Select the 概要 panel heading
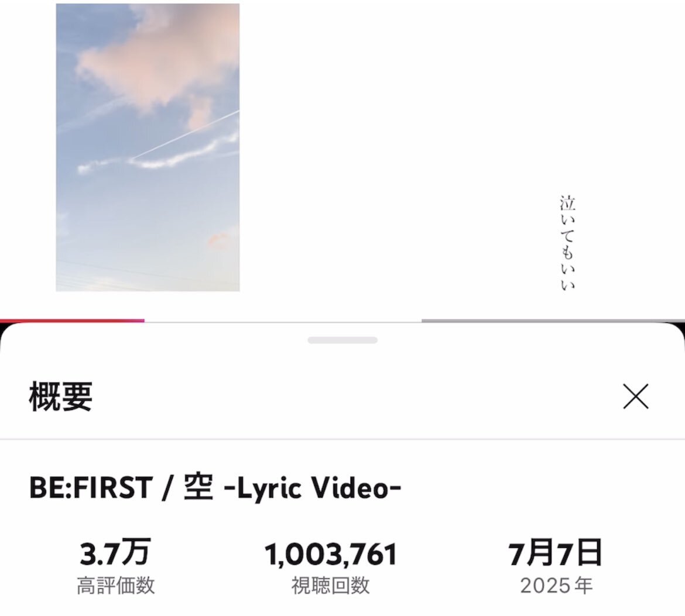The height and width of the screenshot is (616, 685). pyautogui.click(x=61, y=397)
